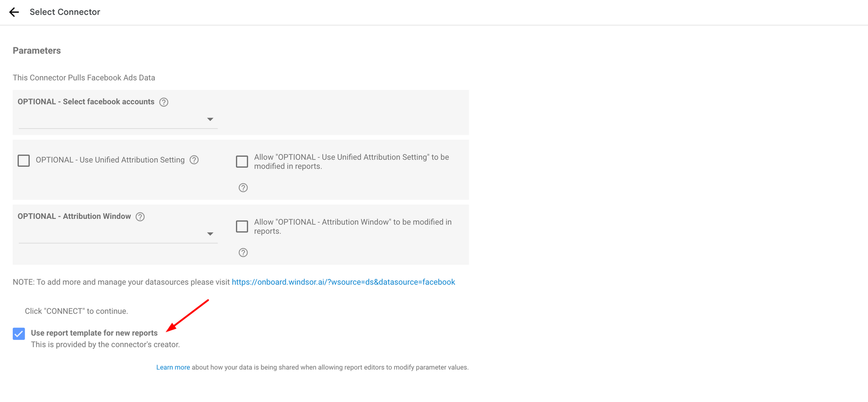The image size is (868, 402).
Task: Open help icon beside Unified Attribution Setting
Action: 194,160
